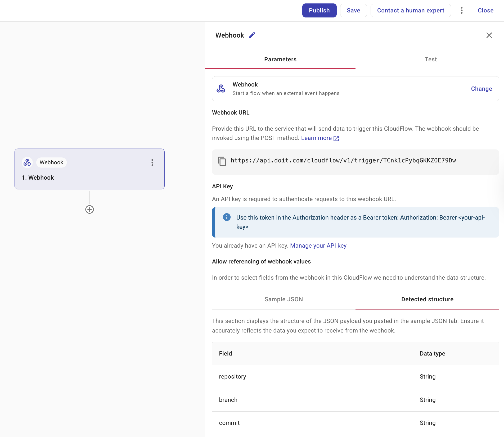Edit the flow name with the pencil icon
The image size is (504, 437).
click(252, 35)
